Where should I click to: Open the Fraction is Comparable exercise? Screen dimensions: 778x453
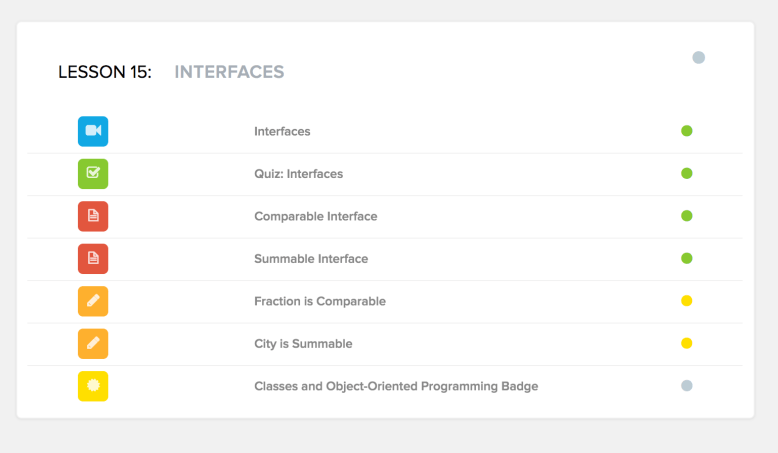point(319,301)
